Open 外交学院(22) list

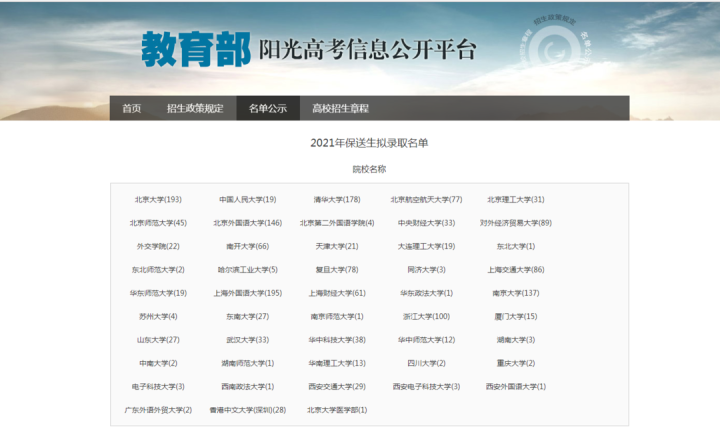[158, 246]
